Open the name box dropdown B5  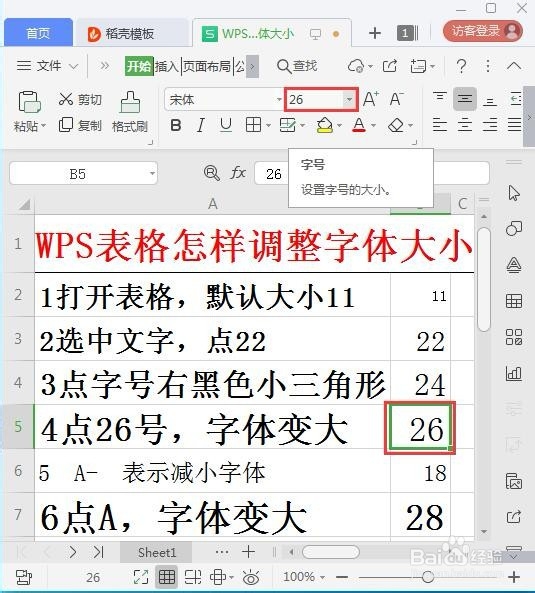(x=152, y=173)
